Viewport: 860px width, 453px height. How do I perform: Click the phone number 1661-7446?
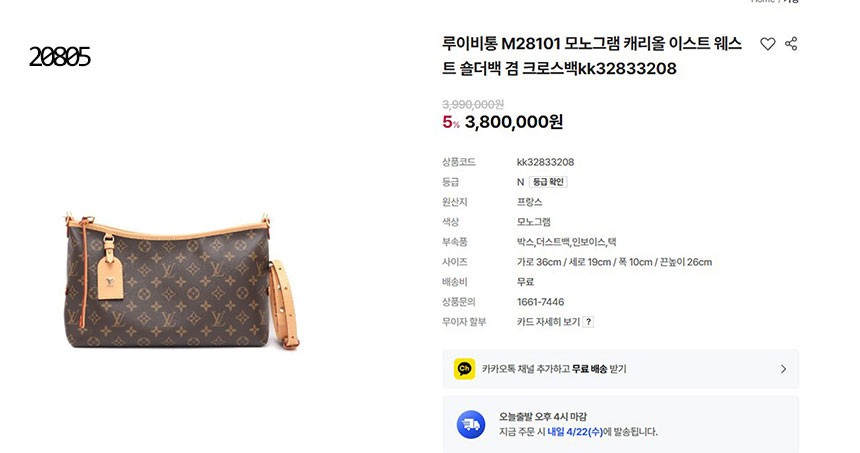click(540, 302)
